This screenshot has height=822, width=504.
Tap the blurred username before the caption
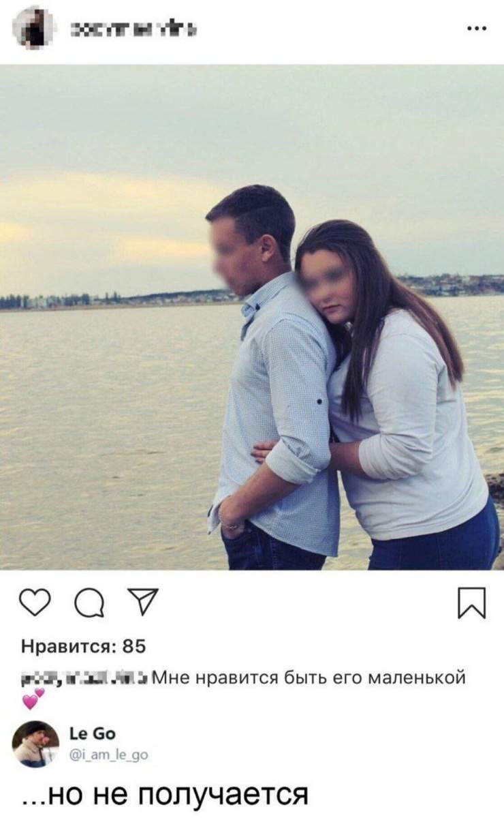pyautogui.click(x=84, y=678)
